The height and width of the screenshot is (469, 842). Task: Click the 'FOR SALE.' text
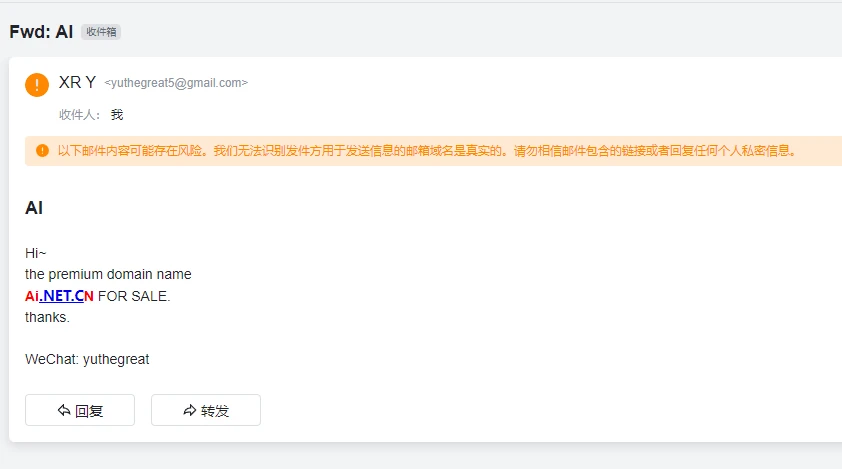(134, 296)
